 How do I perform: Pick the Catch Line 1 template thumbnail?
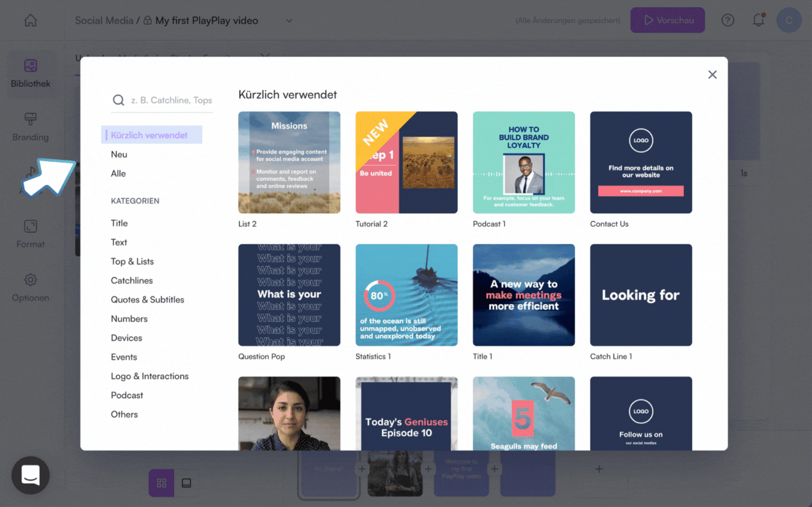641,295
